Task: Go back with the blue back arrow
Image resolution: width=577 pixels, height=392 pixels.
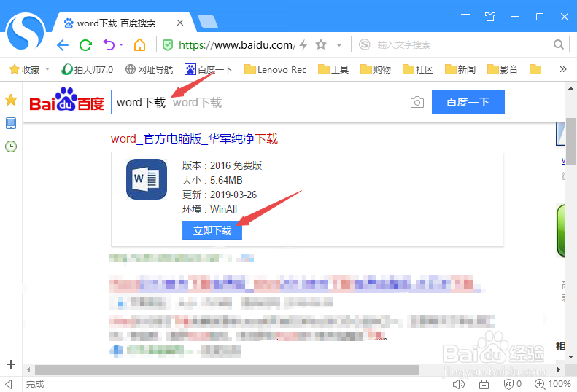Action: click(63, 45)
